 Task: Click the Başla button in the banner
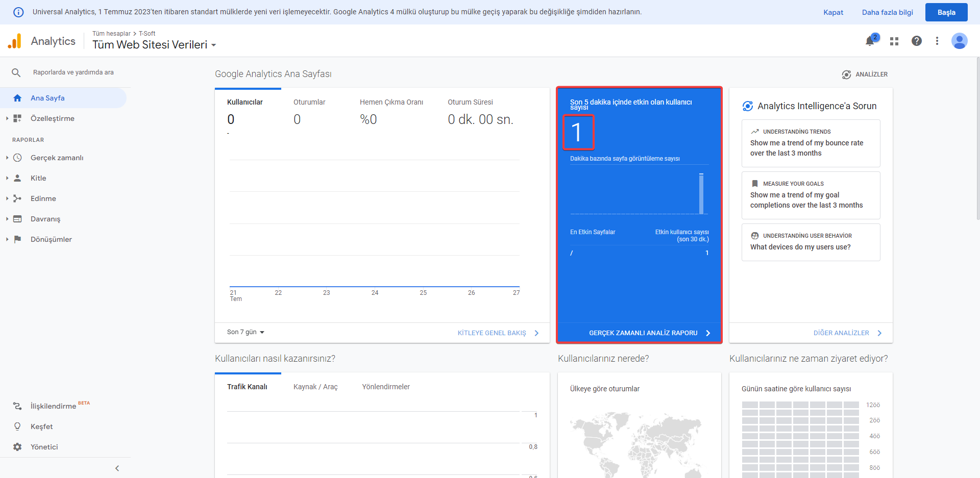tap(946, 12)
